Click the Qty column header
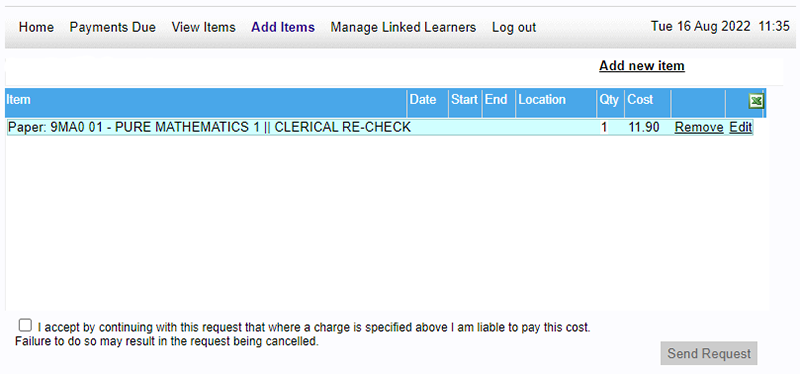This screenshot has width=800, height=374. click(609, 99)
